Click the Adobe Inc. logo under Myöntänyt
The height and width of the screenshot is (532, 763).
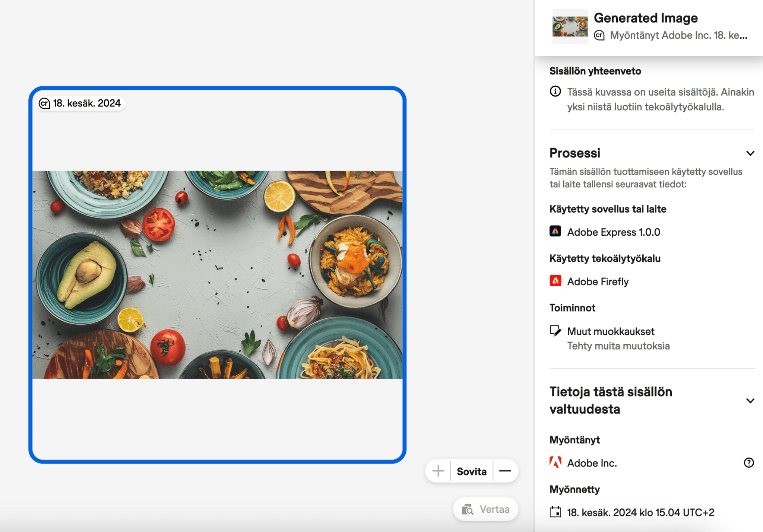(x=555, y=463)
